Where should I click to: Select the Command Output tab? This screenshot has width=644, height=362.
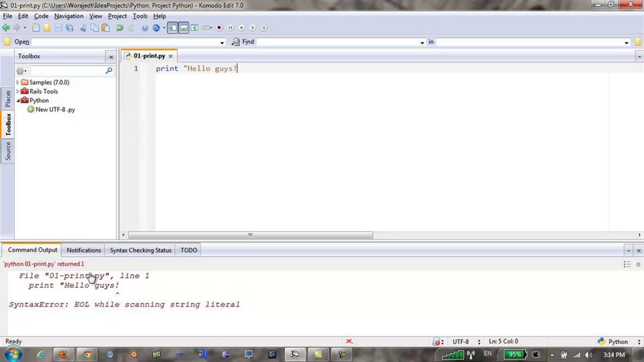[x=32, y=250]
